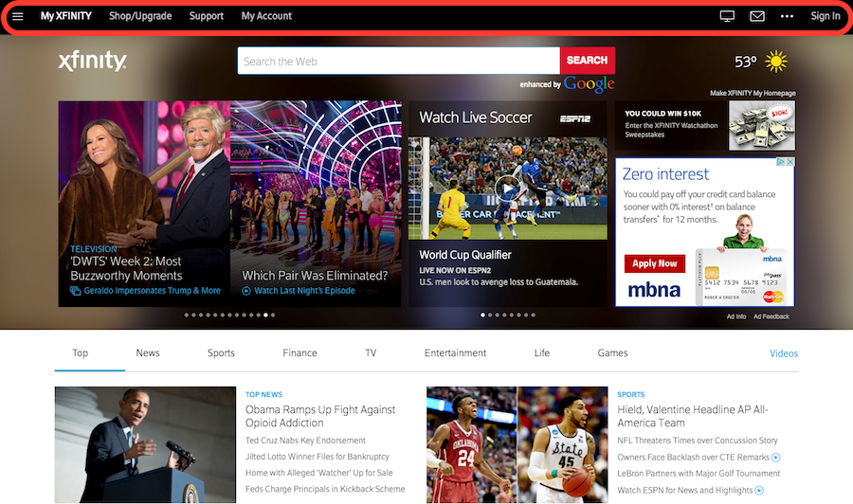Click the red SEARCH button
853x504 pixels.
[x=588, y=61]
